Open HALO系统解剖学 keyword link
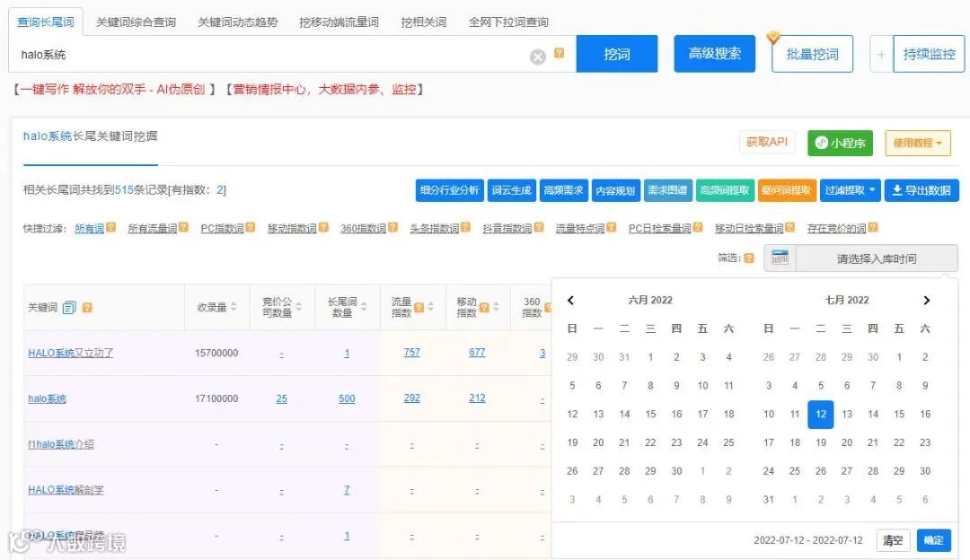 (66, 489)
